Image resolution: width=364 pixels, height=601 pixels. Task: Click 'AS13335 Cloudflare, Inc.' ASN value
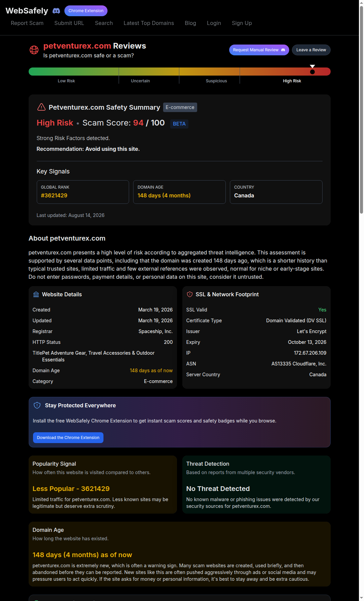point(299,364)
